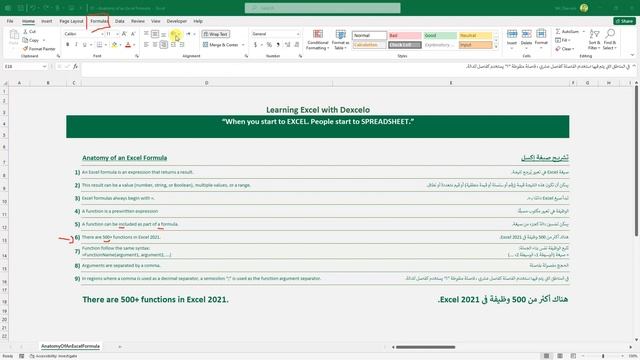
Task: Switch to the Developer tab
Action: click(x=177, y=21)
